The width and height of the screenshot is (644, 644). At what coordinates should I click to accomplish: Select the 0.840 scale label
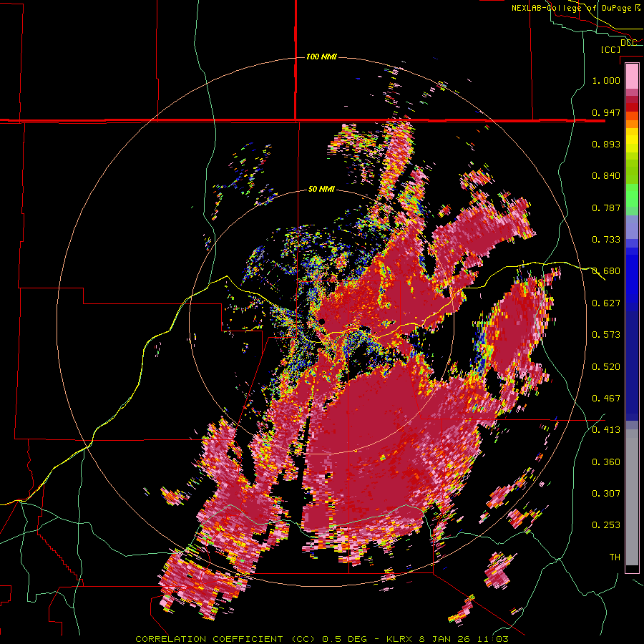coord(606,176)
